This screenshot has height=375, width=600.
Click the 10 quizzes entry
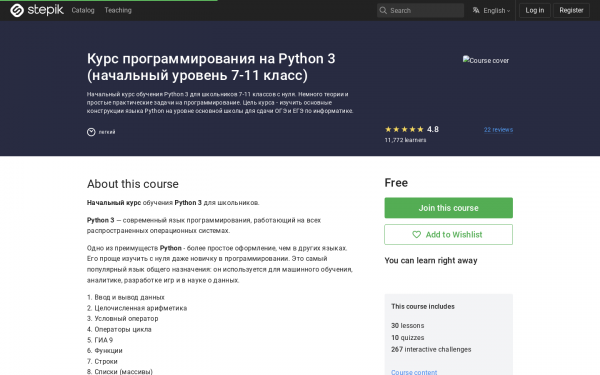(408, 338)
